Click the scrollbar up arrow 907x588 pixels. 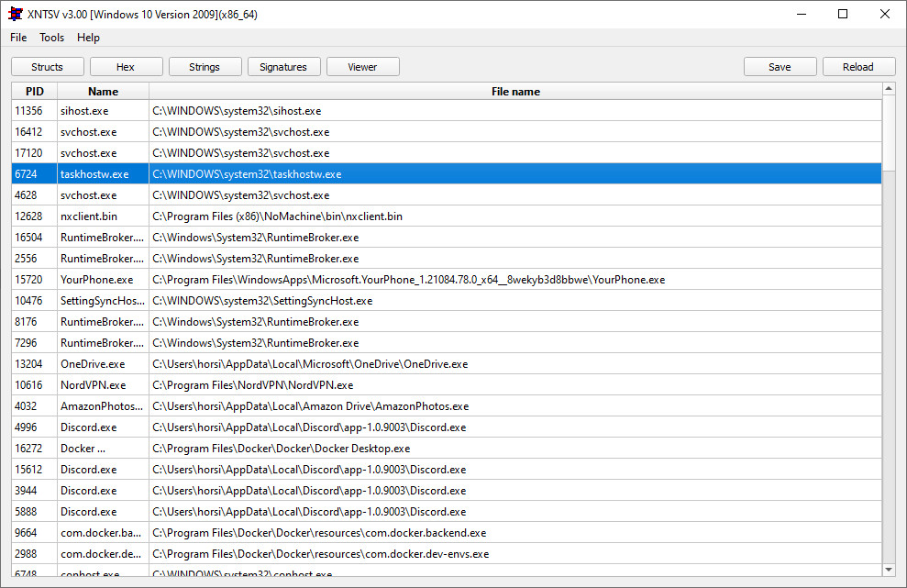coord(889,89)
